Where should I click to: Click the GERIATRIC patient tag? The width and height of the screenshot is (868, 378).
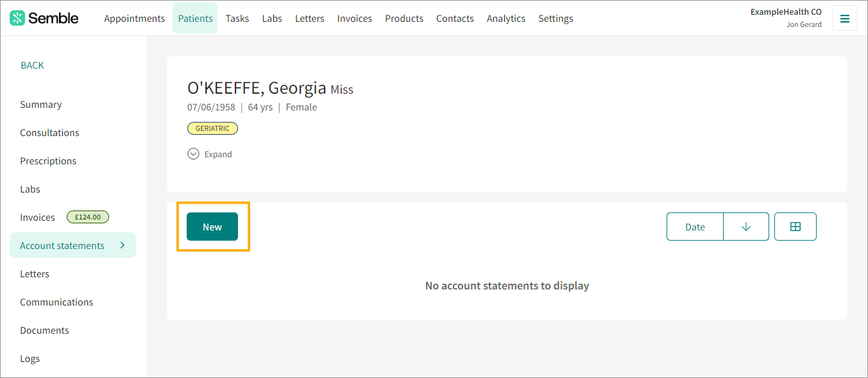point(212,128)
